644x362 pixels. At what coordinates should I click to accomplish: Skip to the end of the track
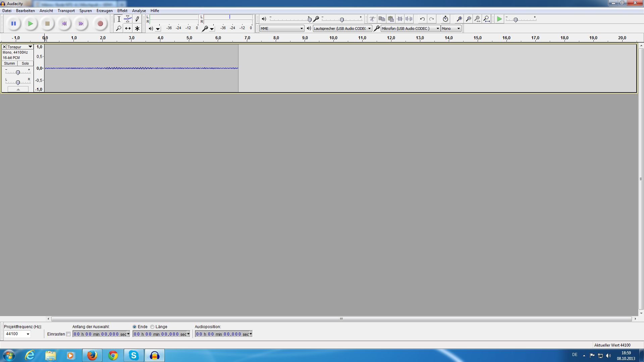coord(81,24)
